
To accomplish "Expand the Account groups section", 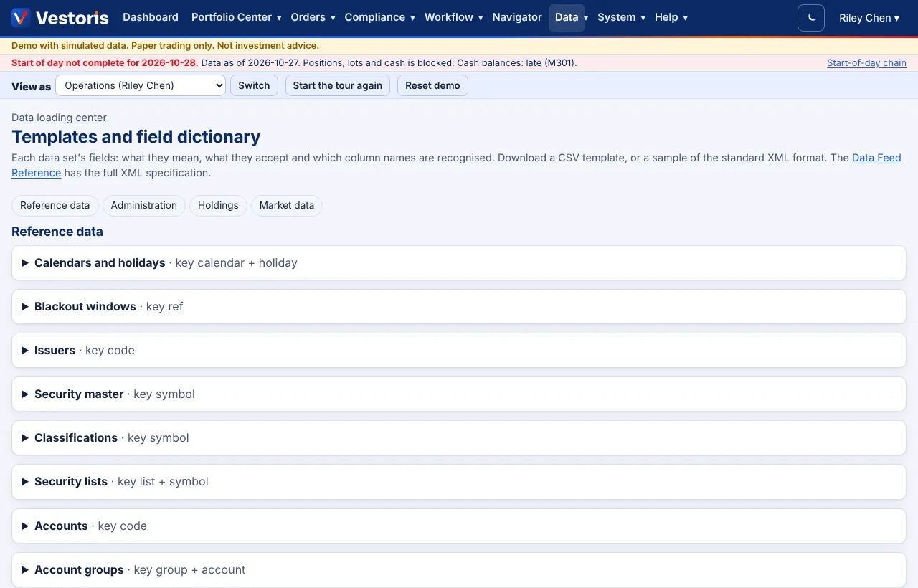I will coord(459,570).
